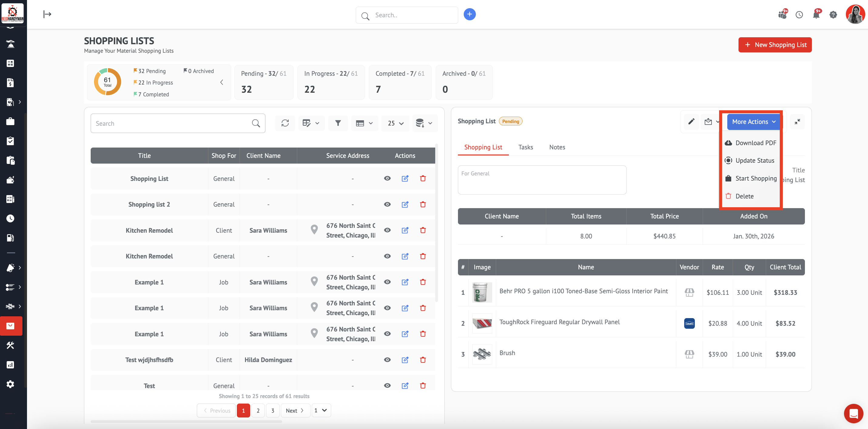
Task: Go to Next page of results
Action: click(295, 410)
